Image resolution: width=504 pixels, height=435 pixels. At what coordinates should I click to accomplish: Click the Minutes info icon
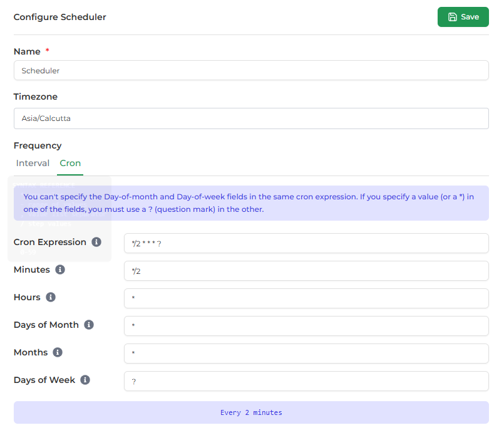[x=60, y=270]
